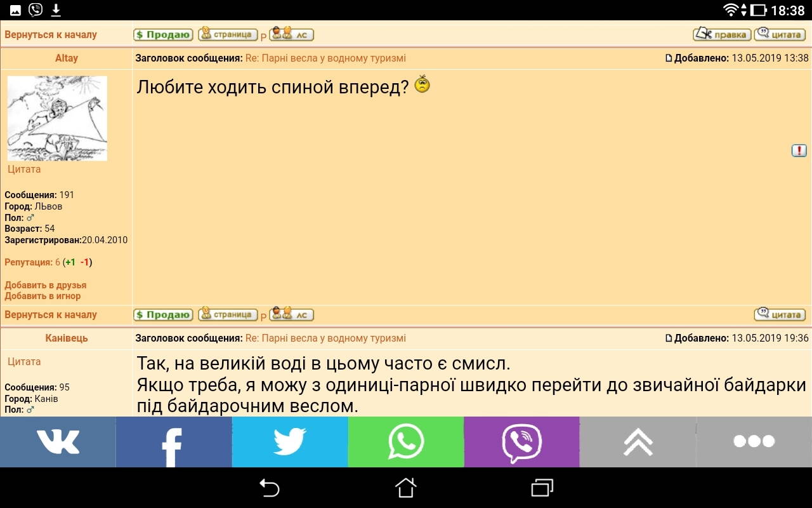Screen dimensions: 812x508
Task: Open more sharing options (three dots)
Action: pos(754,442)
